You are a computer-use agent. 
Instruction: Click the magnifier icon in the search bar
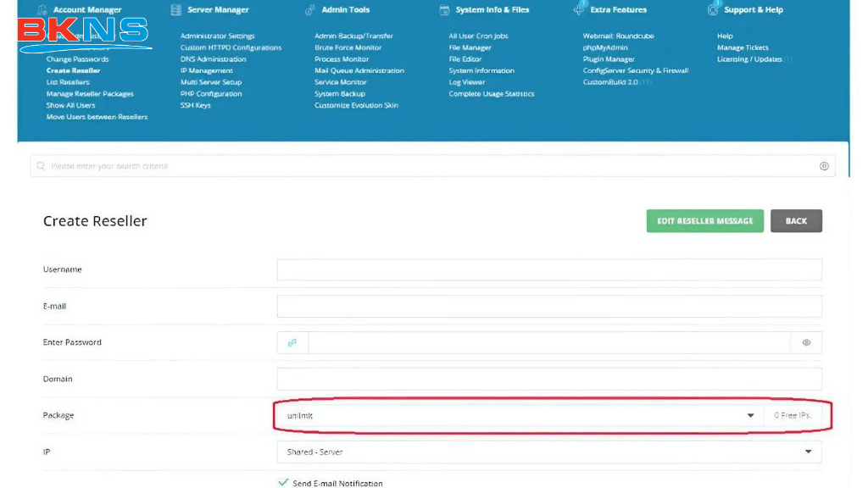point(41,166)
